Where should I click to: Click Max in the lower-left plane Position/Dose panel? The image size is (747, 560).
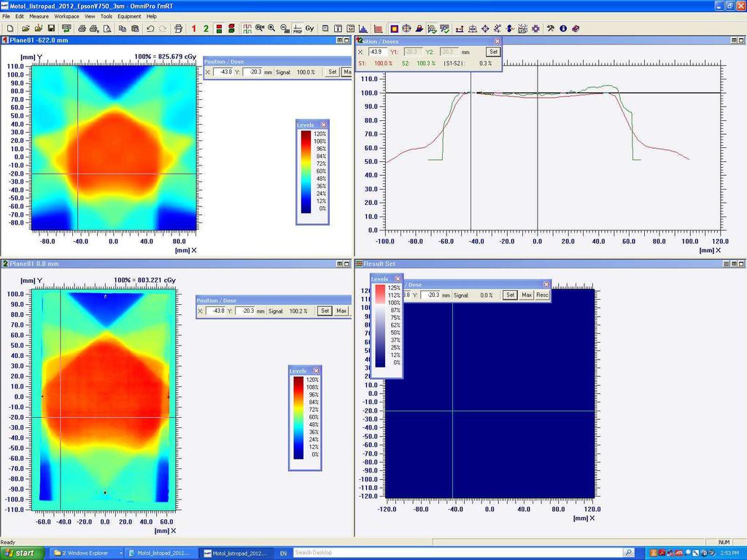[341, 311]
